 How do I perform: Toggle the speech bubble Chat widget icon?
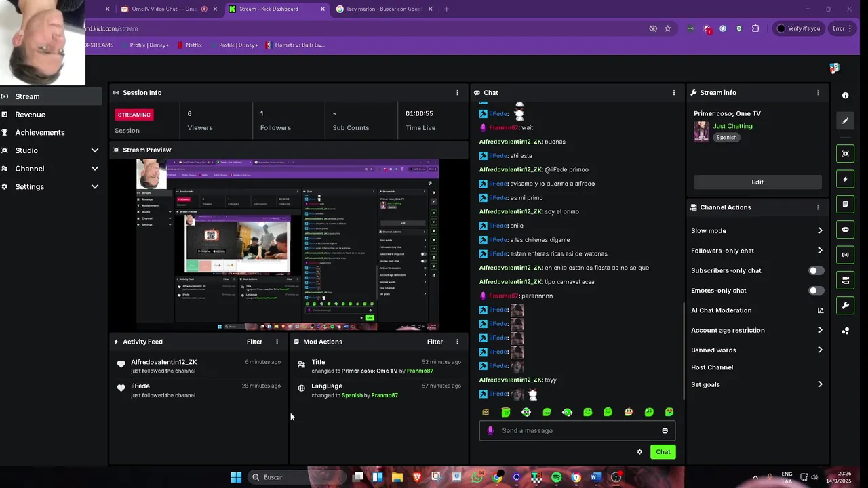click(845, 230)
